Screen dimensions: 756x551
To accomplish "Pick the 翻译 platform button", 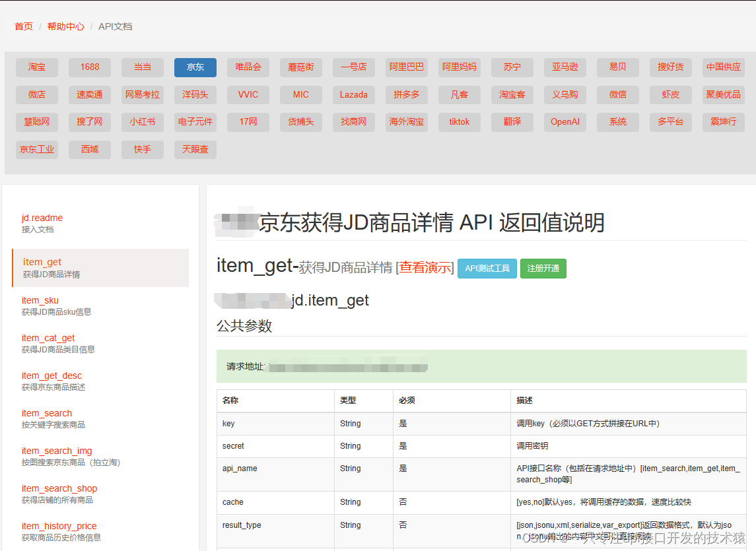I will point(512,122).
